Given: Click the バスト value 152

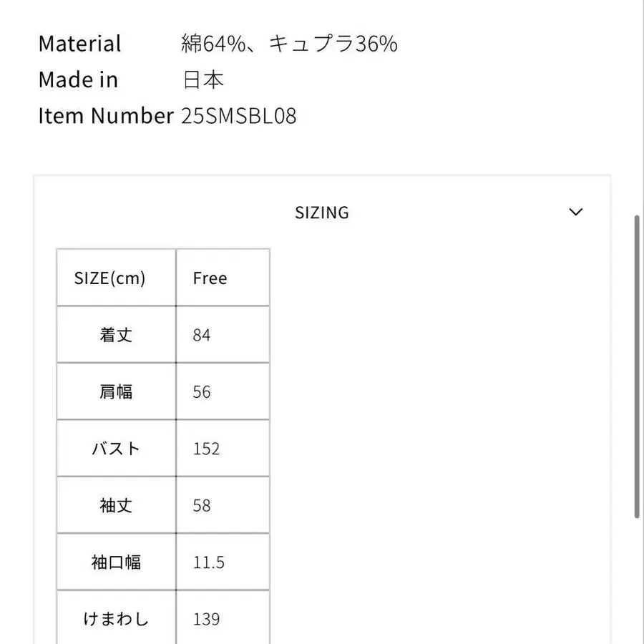Looking at the screenshot, I should click(206, 449).
